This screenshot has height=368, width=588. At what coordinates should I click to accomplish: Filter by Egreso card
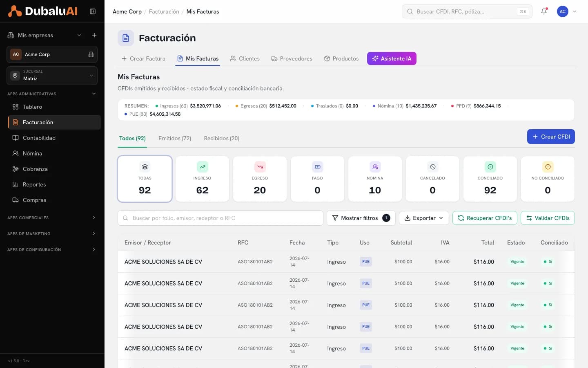click(x=260, y=179)
